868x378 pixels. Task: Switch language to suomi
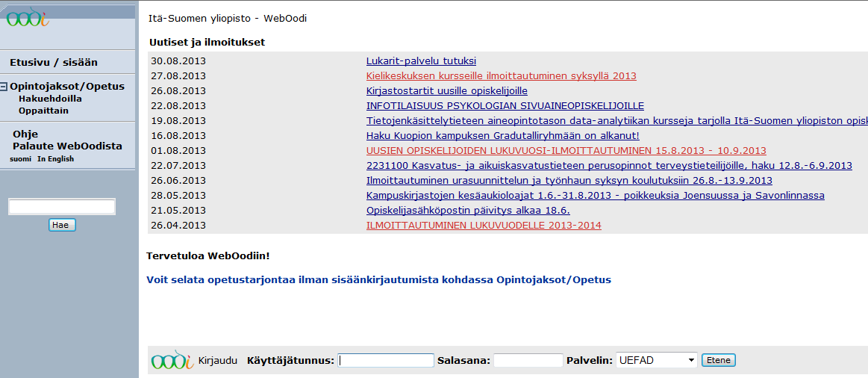pyautogui.click(x=21, y=159)
